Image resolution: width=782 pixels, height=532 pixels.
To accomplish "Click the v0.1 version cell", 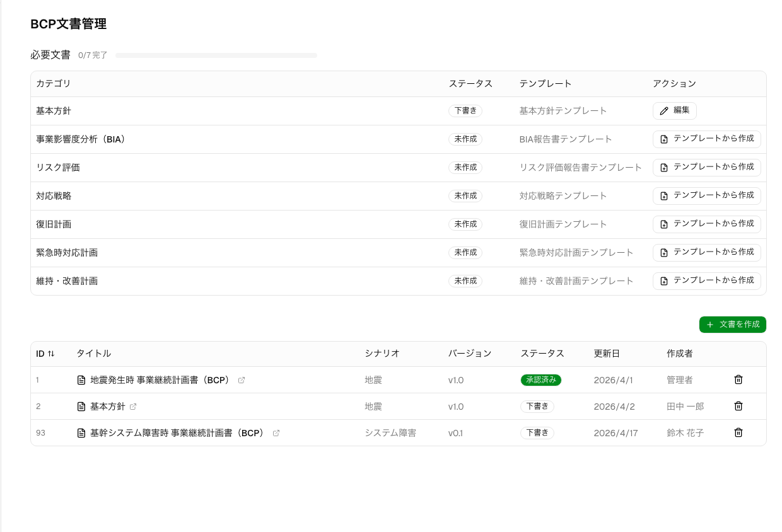I will pos(455,433).
